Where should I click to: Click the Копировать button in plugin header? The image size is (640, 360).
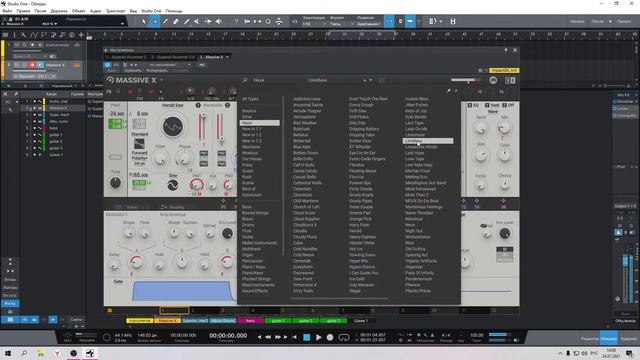(157, 70)
